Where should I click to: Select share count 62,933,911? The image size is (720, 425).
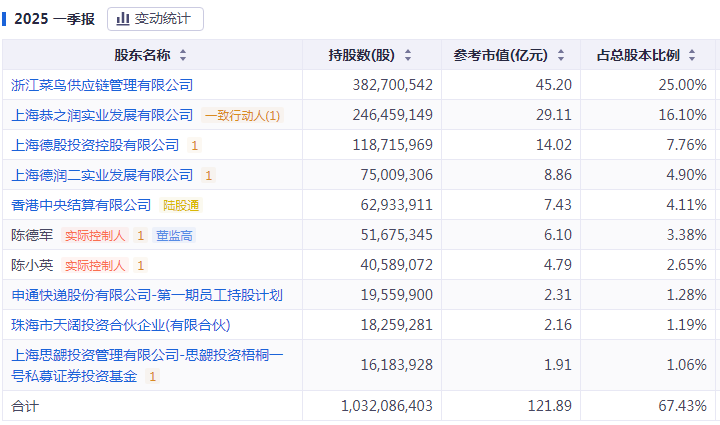pos(397,205)
